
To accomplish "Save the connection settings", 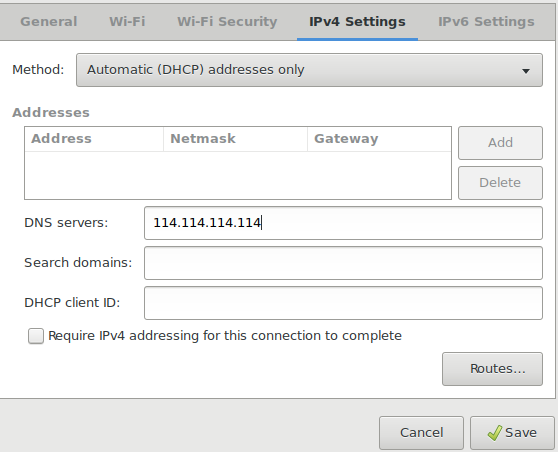I will click(x=512, y=433).
